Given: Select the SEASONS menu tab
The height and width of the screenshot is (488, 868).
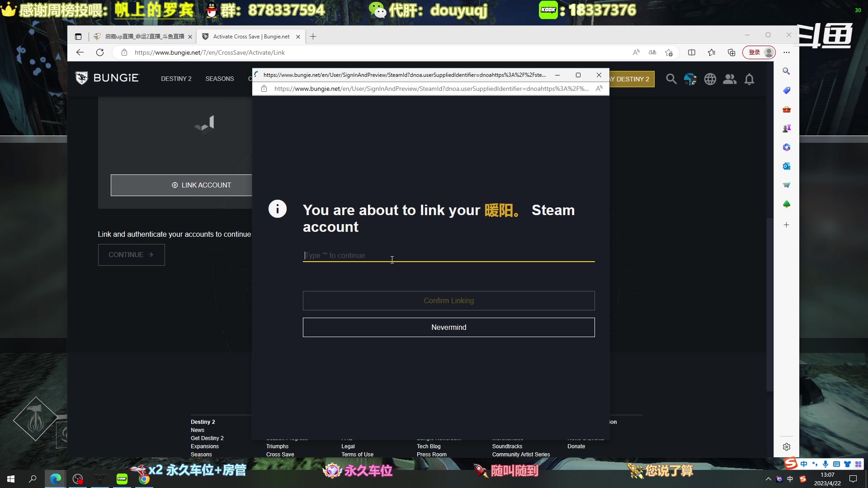Looking at the screenshot, I should [219, 78].
